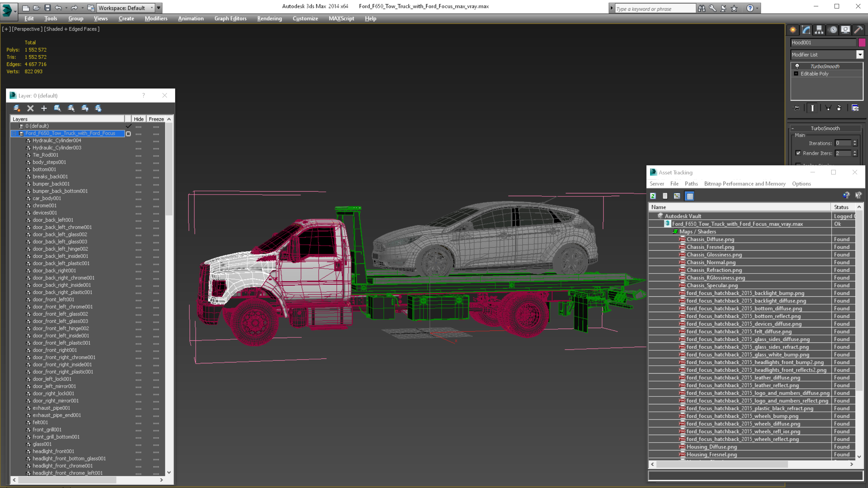Image resolution: width=868 pixels, height=488 pixels.
Task: Expand Editable Poly sub-object tree
Action: (x=796, y=74)
